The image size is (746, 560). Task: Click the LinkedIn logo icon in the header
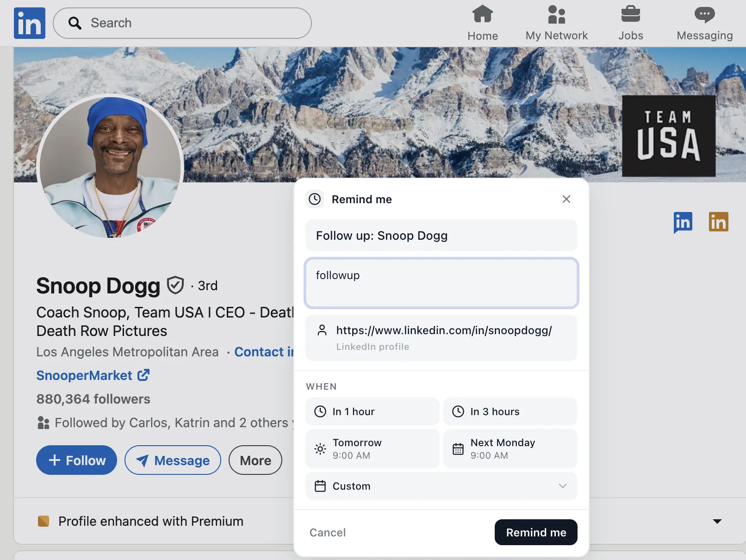pos(30,23)
